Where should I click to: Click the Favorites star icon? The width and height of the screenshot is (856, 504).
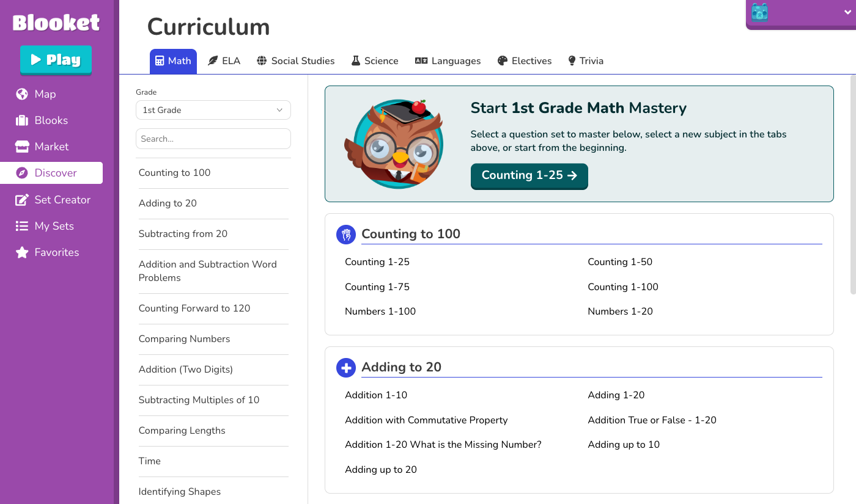point(22,252)
